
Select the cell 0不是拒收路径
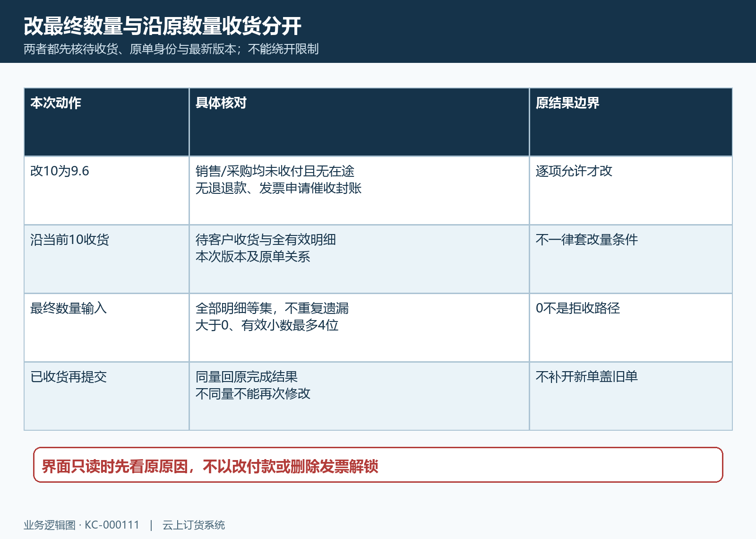tap(631, 328)
